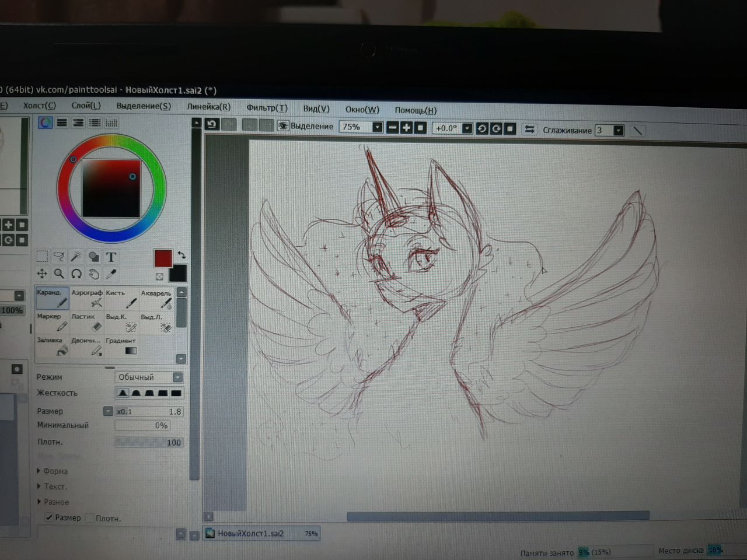This screenshot has width=747, height=560.
Task: Choose the Маркер marker tool
Action: [53, 322]
